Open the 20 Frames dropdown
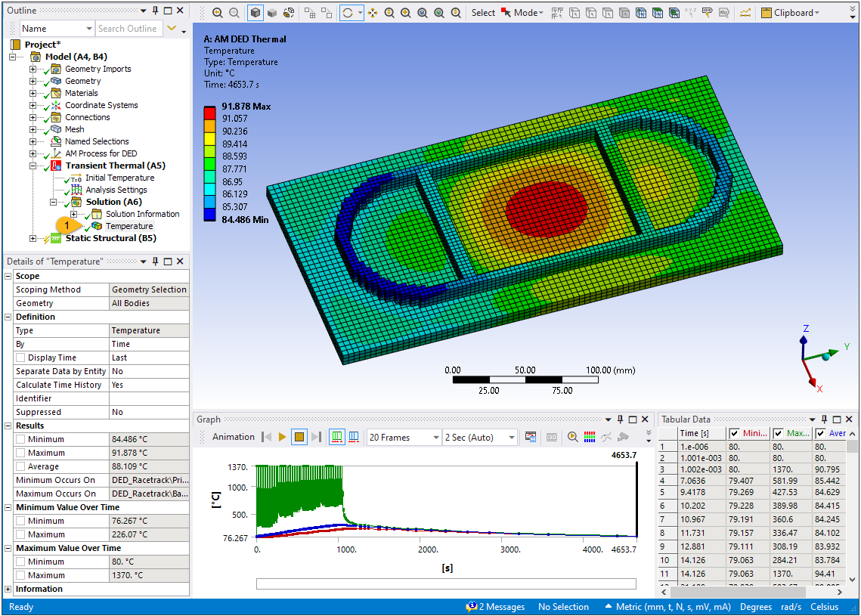The height and width of the screenshot is (616, 861). pos(403,437)
